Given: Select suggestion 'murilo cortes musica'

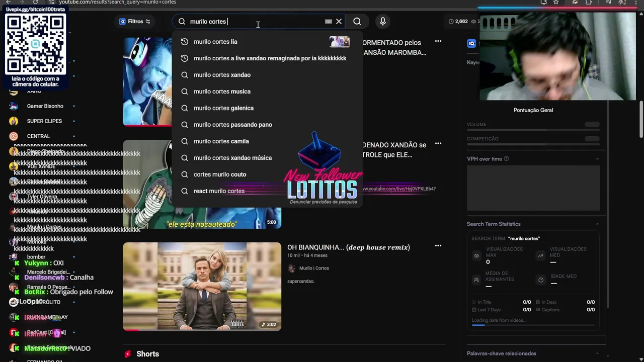Looking at the screenshot, I should [267, 92].
